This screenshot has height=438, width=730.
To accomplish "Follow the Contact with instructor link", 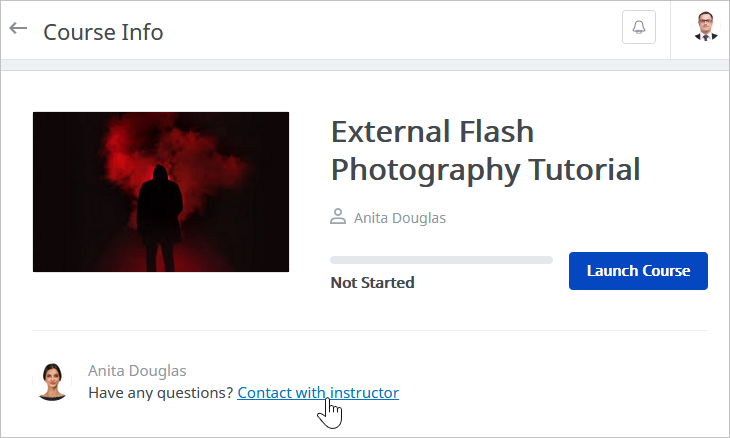I will point(318,393).
